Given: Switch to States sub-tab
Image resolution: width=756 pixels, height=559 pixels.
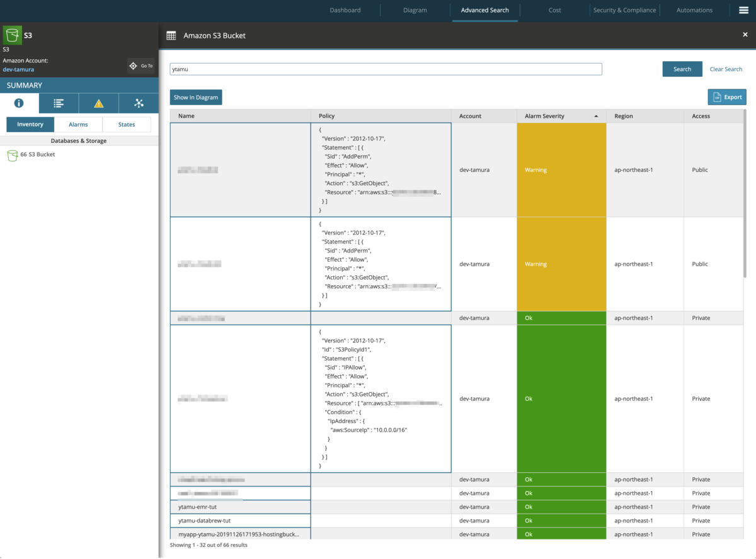Looking at the screenshot, I should [127, 125].
